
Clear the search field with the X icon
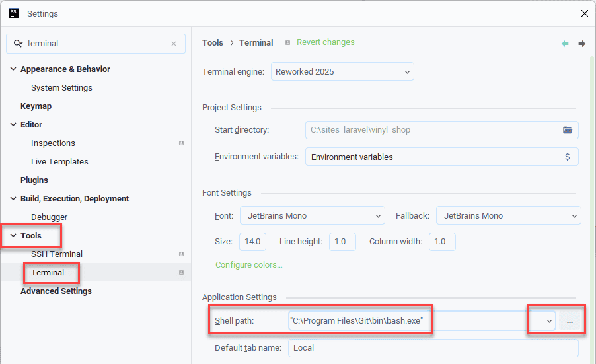[x=174, y=44]
